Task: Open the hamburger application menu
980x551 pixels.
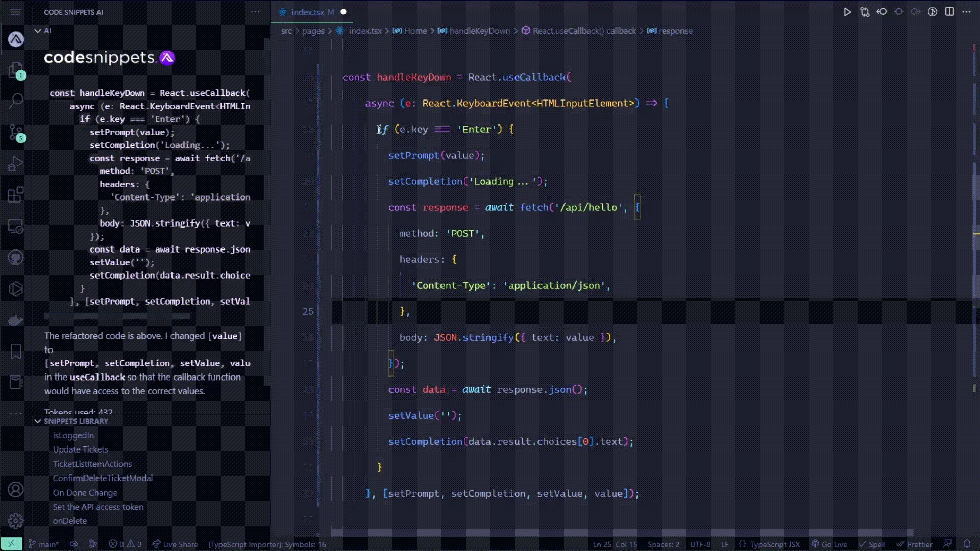Action: (x=16, y=12)
